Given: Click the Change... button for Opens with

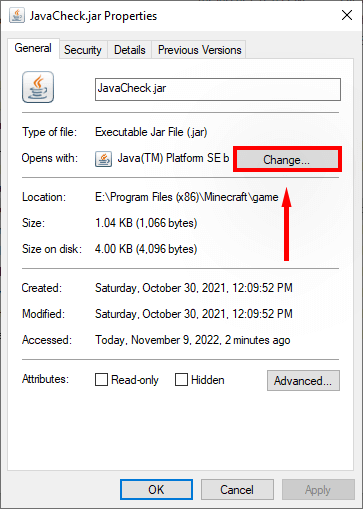Looking at the screenshot, I should [x=287, y=160].
